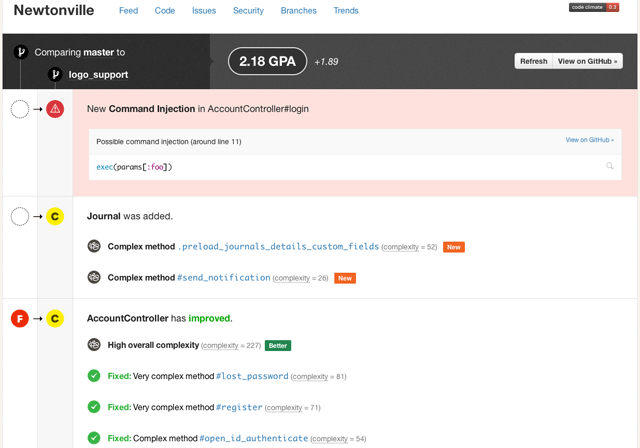Click the 2.18 GPA badge
The width and height of the screenshot is (640, 448).
click(267, 61)
